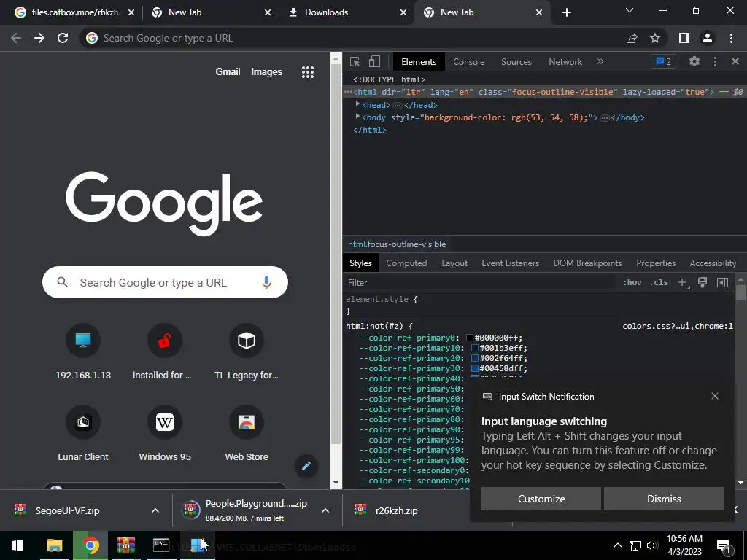This screenshot has width=747, height=560.
Task: Open colors.css source link
Action: [x=678, y=326]
